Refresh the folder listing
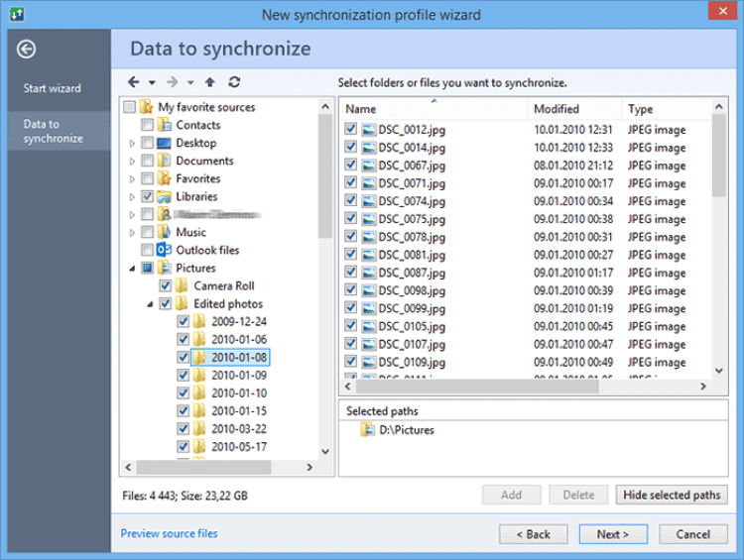This screenshot has width=744, height=560. (x=234, y=82)
